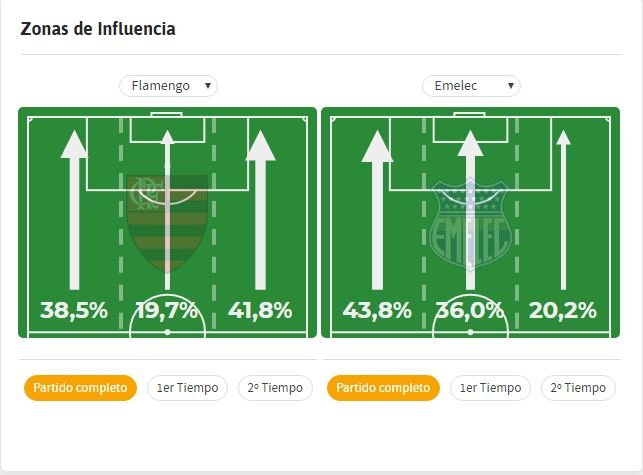Select Flamengo's 2º Tiempo filter

pyautogui.click(x=275, y=388)
